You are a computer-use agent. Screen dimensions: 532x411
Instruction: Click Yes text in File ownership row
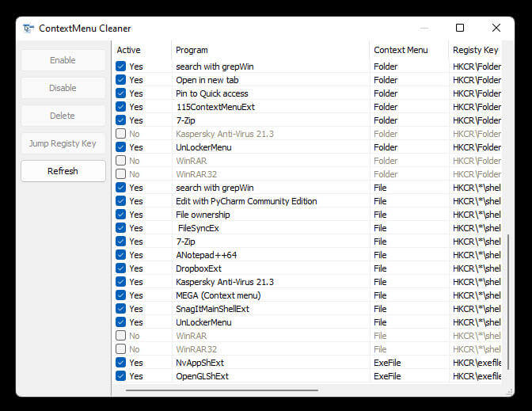136,215
